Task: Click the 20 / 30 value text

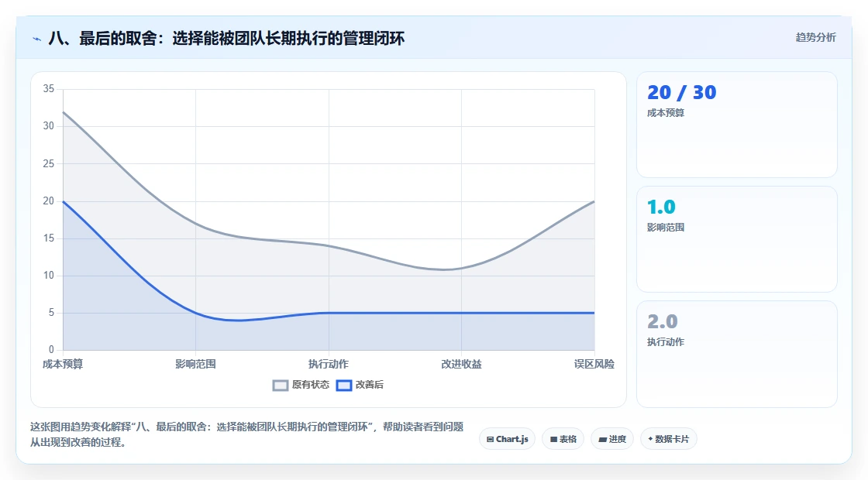Action: pos(681,92)
